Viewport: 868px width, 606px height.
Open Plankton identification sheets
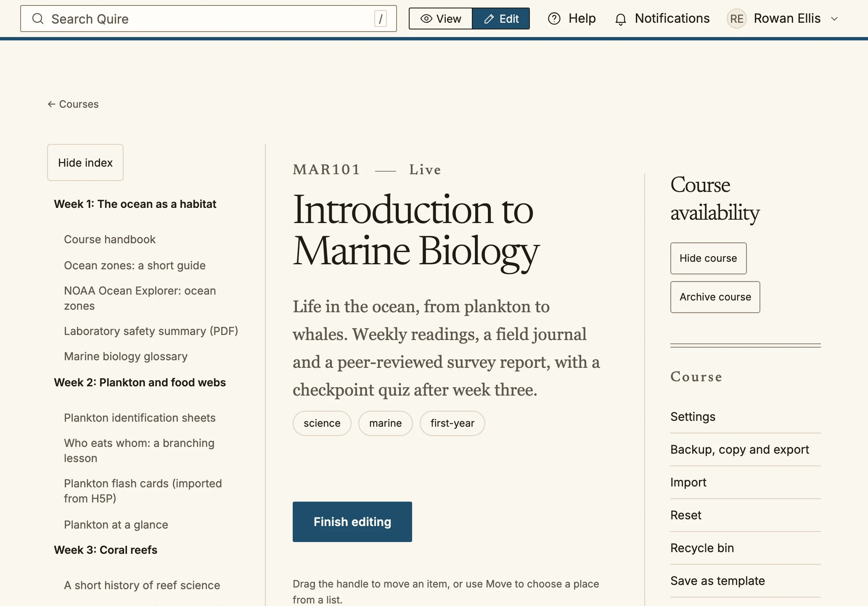tap(140, 418)
